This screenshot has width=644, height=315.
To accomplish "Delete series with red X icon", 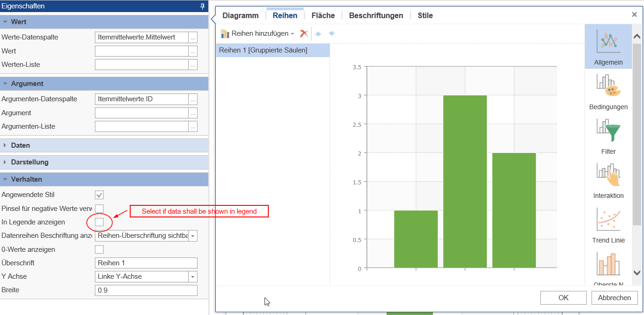I will (x=304, y=33).
